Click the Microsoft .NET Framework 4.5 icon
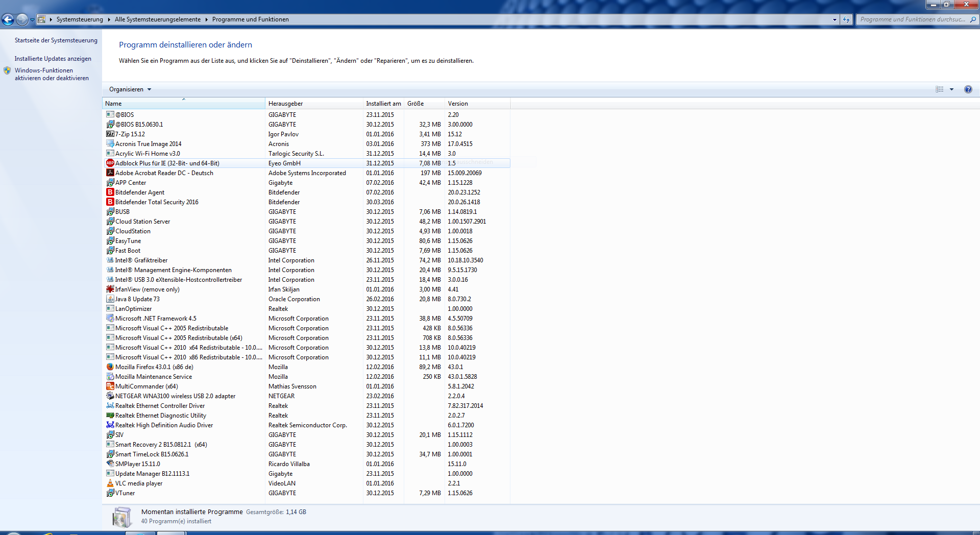The image size is (980, 535). pos(110,319)
